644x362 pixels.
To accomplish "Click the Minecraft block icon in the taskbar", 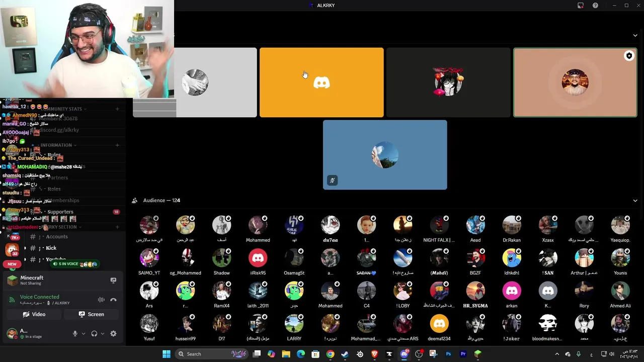I will (478, 354).
